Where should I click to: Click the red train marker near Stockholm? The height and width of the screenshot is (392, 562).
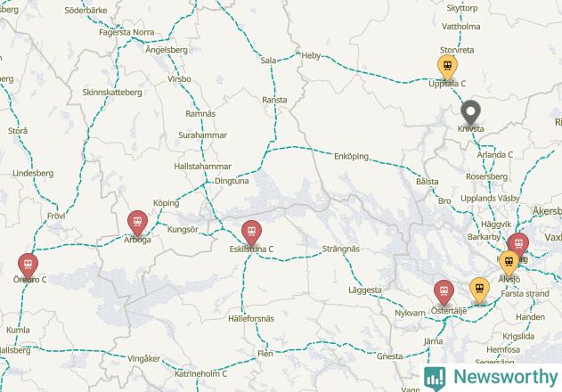(x=519, y=245)
